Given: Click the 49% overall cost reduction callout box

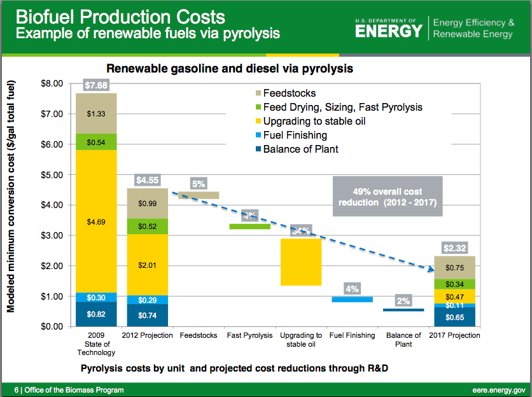Looking at the screenshot, I should tap(387, 197).
